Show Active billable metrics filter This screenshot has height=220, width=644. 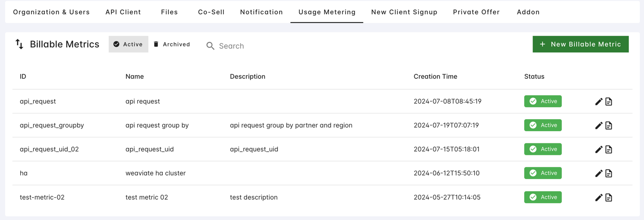(128, 44)
